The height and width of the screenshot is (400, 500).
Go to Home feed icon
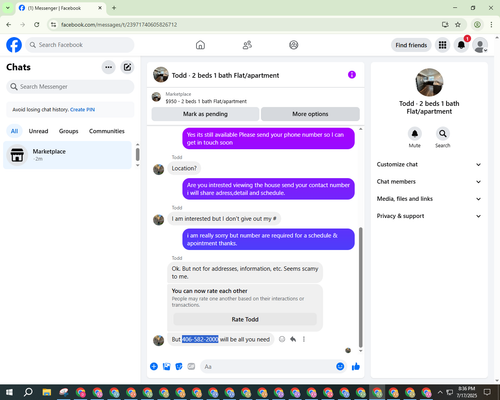(200, 45)
